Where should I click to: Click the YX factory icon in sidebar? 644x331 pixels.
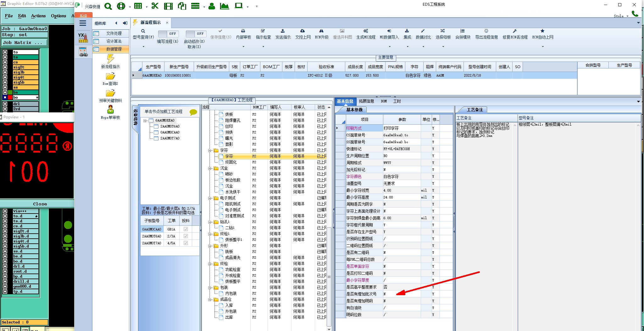(83, 38)
